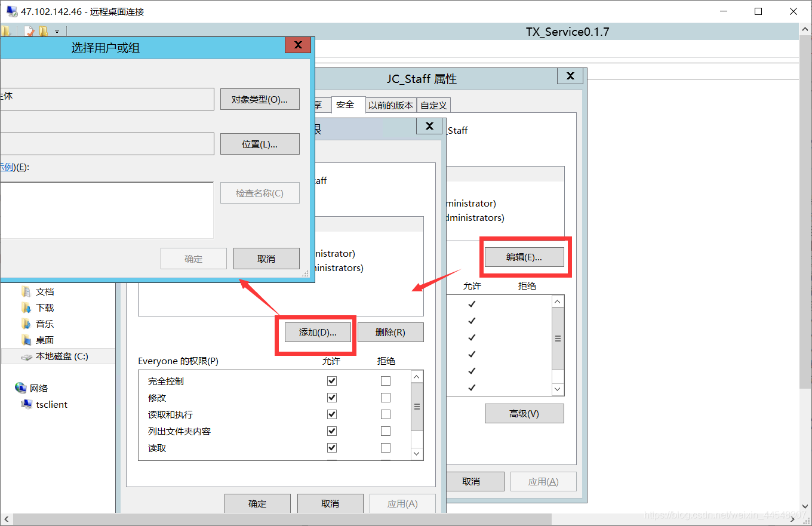Switch to the 以前的版本 tab
This screenshot has height=526, width=812.
[x=390, y=105]
